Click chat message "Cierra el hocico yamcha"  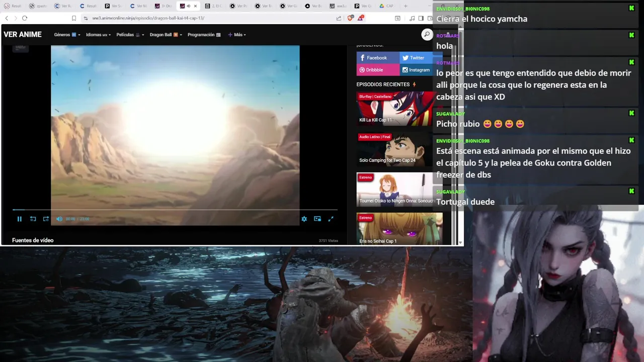(x=481, y=19)
